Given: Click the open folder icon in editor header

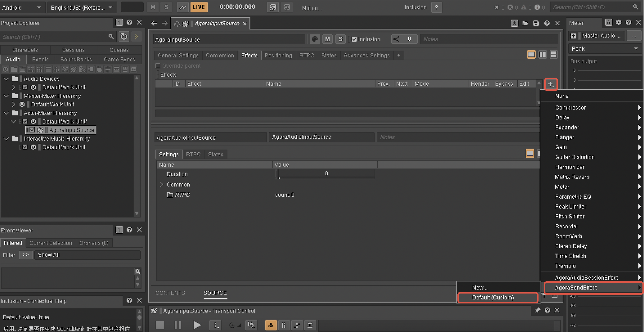Looking at the screenshot, I should [525, 23].
